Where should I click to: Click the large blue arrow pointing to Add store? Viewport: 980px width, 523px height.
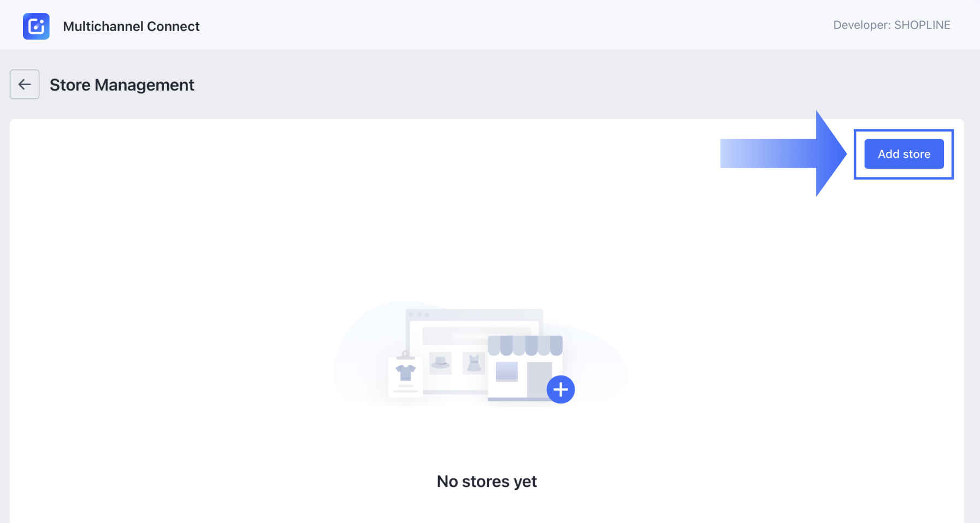787,154
